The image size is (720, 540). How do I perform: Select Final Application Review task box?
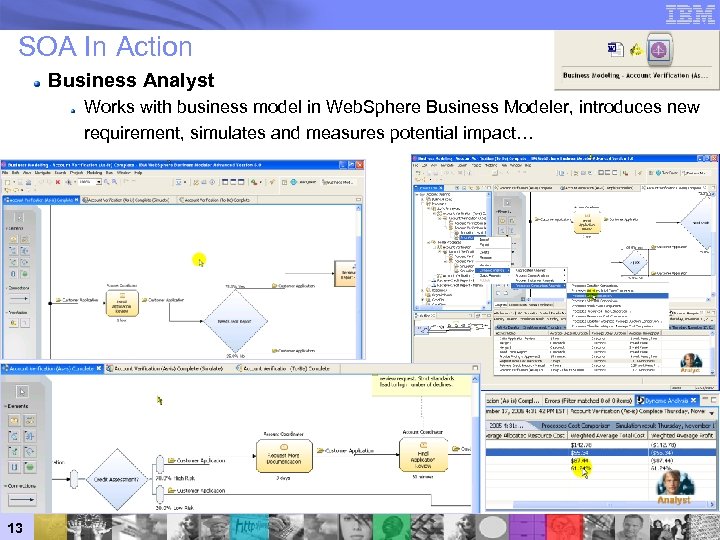[x=423, y=455]
